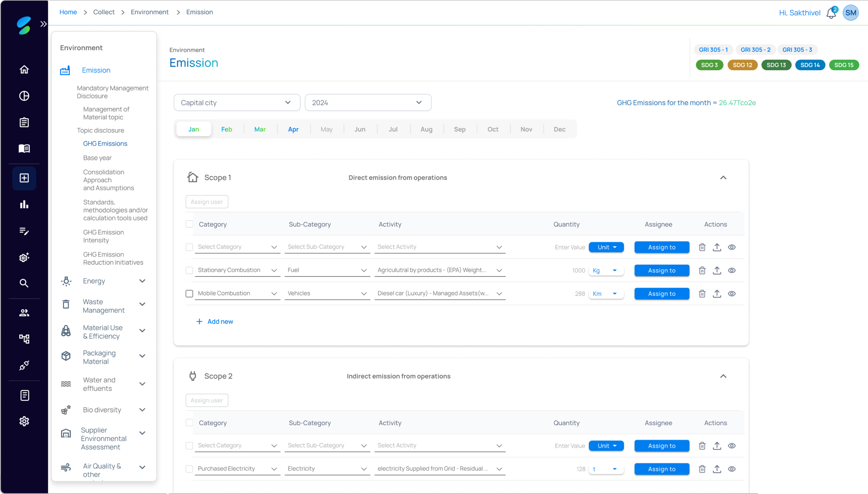Collapse the Scope 1 section
The height and width of the screenshot is (494, 868).
click(x=723, y=178)
